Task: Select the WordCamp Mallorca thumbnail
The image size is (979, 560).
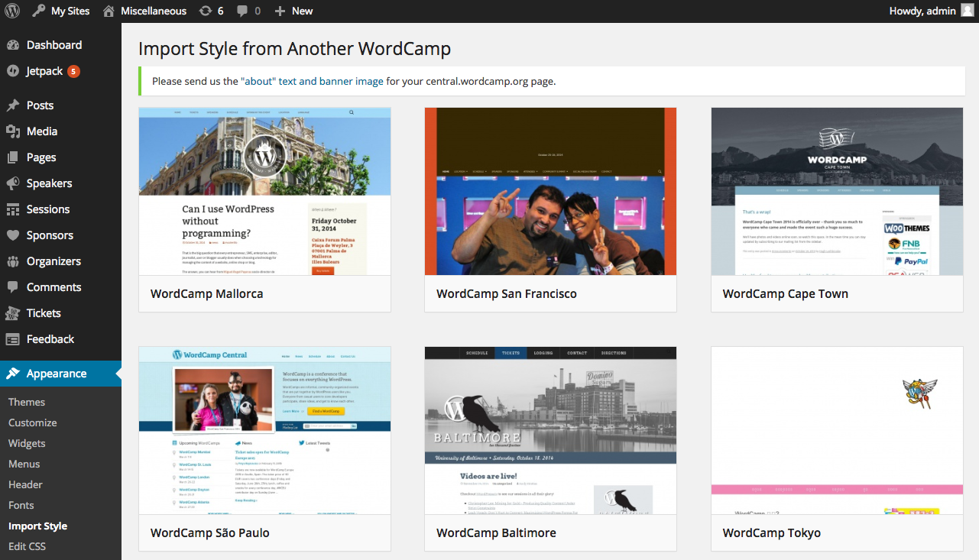Action: [x=264, y=192]
